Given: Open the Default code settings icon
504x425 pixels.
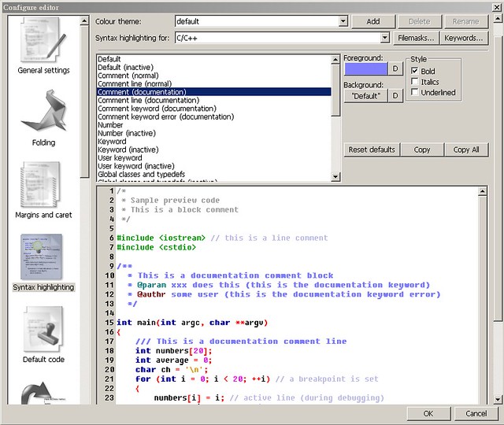Looking at the screenshot, I should (43, 329).
